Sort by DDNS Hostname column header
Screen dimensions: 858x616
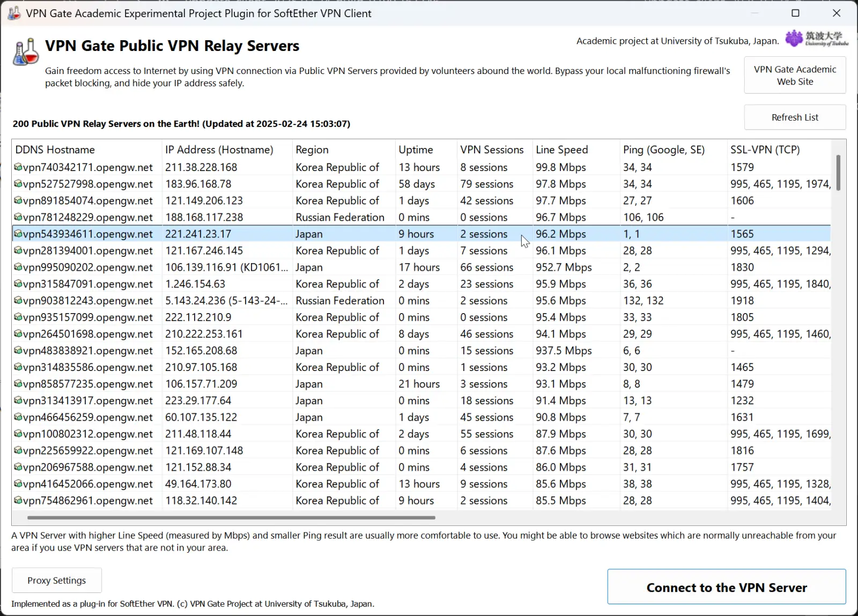pos(87,150)
